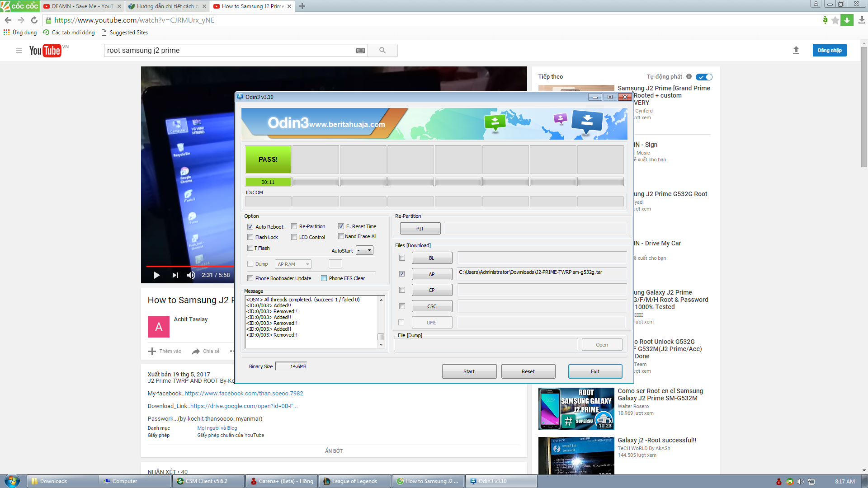Toggle F. Reset Time checkbox

[x=341, y=226]
